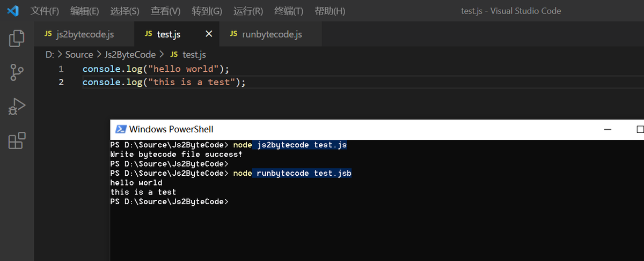
Task: Click the JS icon on runbytecode.js tab
Action: [x=233, y=34]
